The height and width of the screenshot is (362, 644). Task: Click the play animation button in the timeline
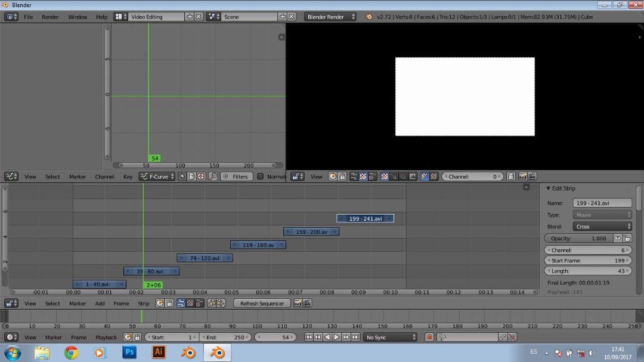tap(336, 337)
